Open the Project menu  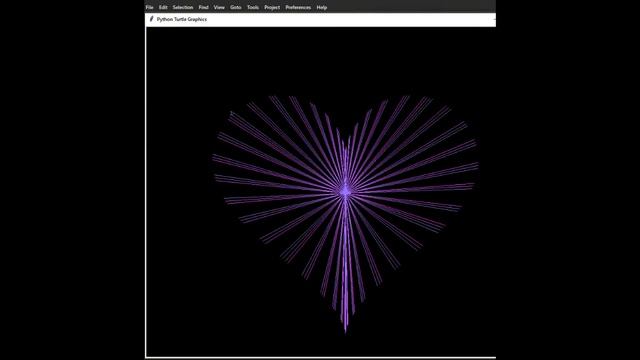pos(272,7)
